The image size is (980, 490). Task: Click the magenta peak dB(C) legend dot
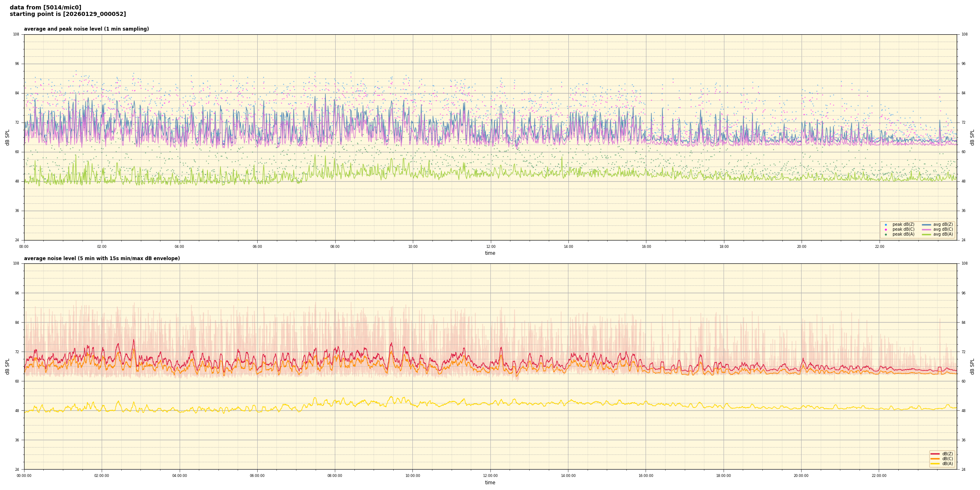coord(886,229)
